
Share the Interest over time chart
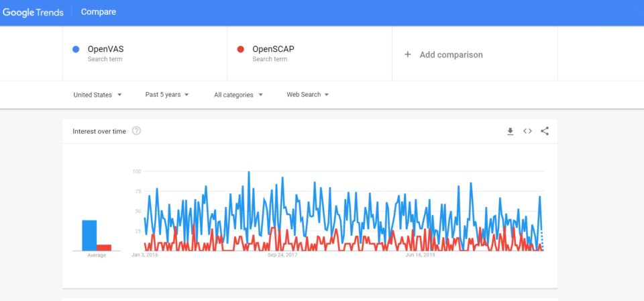[545, 131]
